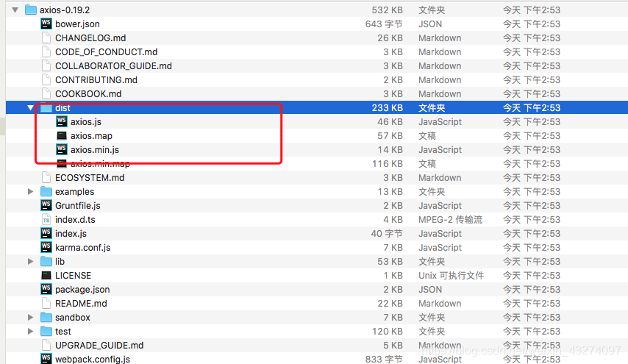This screenshot has height=364, width=628.
Task: Click the test folder icon
Action: click(46, 331)
